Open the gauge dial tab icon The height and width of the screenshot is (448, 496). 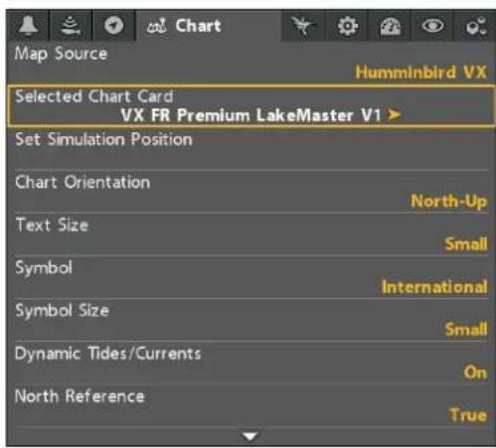point(390,26)
